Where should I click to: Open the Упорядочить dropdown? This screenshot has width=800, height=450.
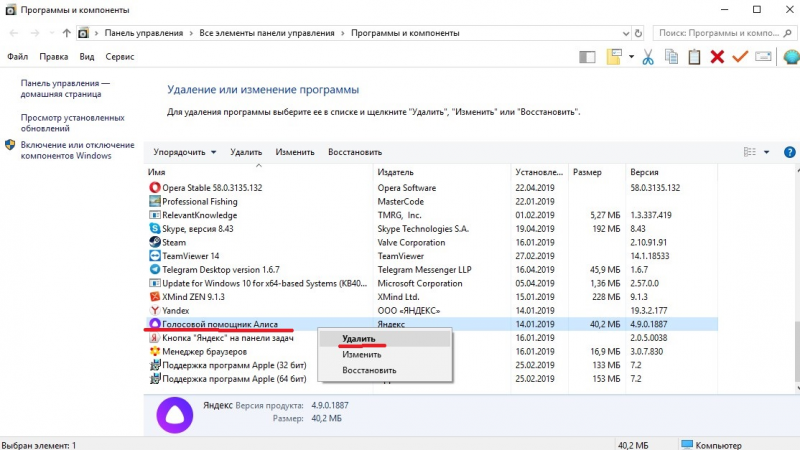point(185,152)
